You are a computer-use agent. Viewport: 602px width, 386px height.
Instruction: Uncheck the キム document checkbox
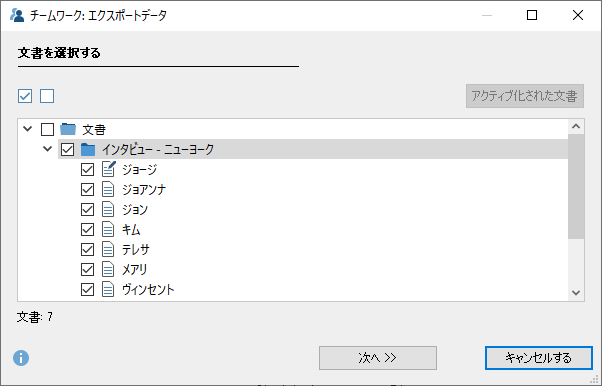(88, 229)
